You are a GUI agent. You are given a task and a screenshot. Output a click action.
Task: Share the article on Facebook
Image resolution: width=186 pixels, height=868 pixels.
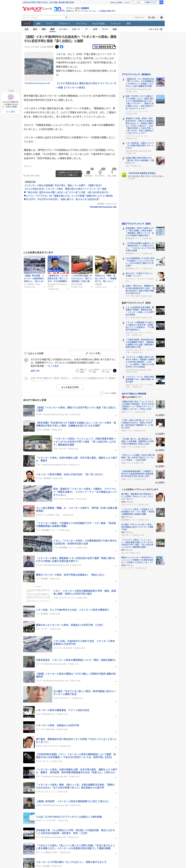click(61, 47)
